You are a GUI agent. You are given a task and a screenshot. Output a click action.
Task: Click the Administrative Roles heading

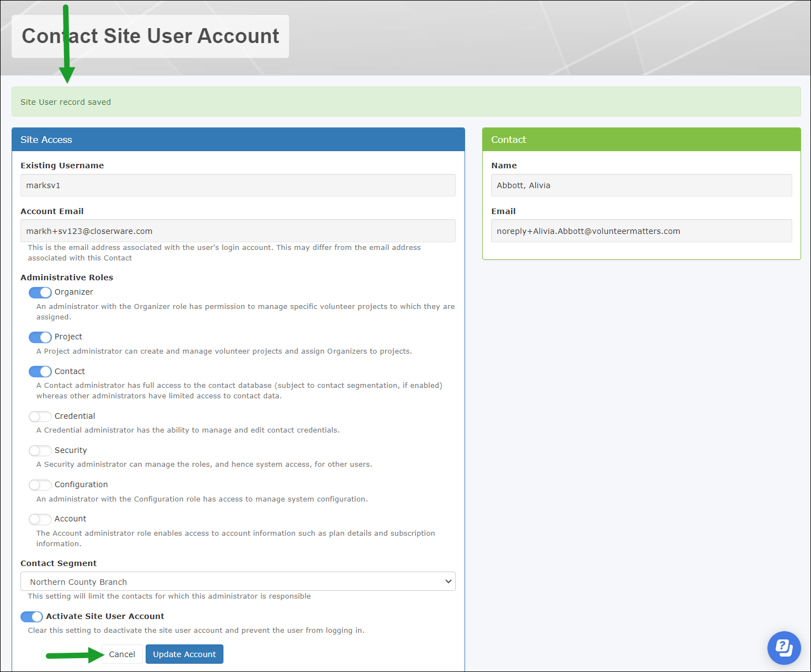67,278
